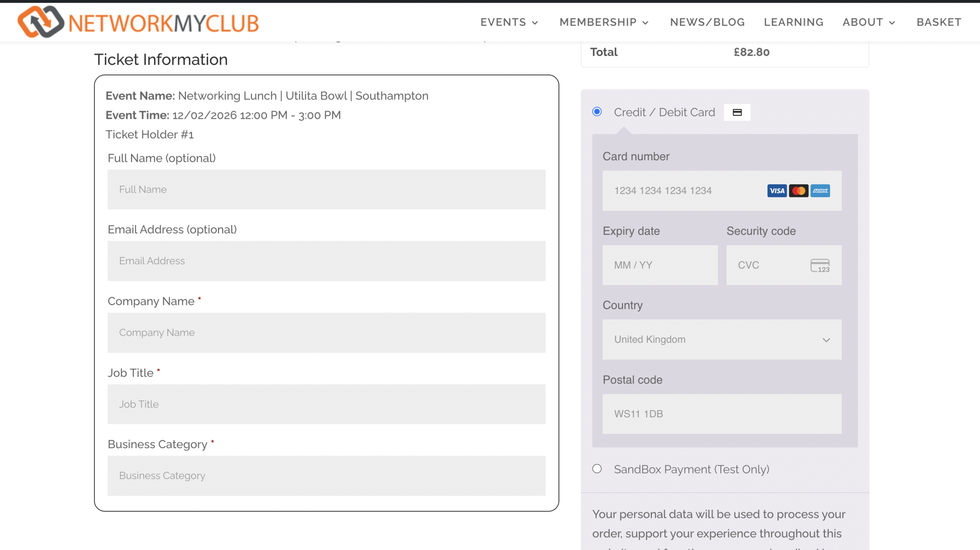Expand the Events menu dropdown
This screenshot has width=980, height=550.
click(x=509, y=22)
